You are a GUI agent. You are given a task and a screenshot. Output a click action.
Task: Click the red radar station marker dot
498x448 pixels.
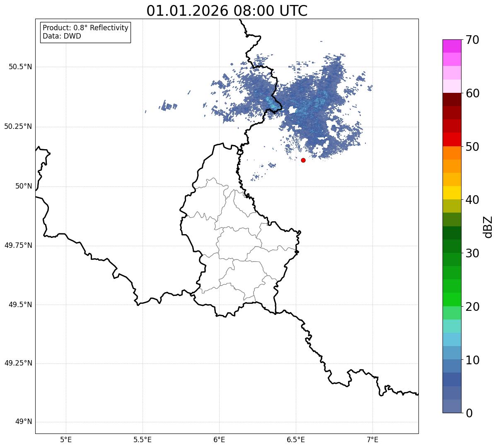tap(303, 160)
